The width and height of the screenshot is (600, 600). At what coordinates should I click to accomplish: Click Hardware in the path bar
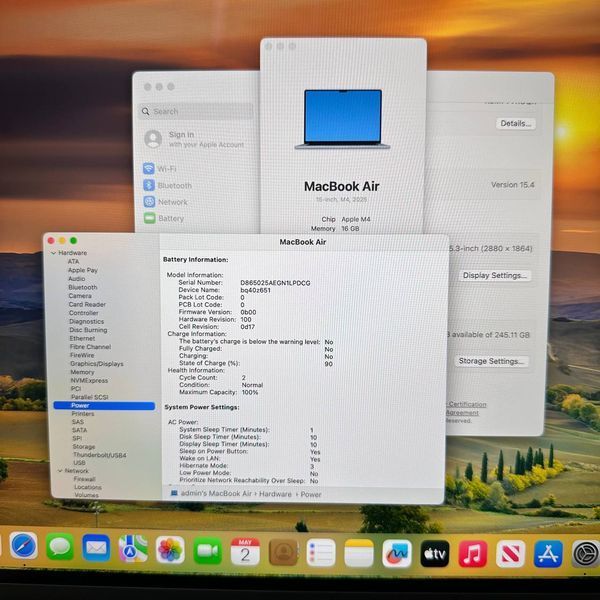[275, 494]
